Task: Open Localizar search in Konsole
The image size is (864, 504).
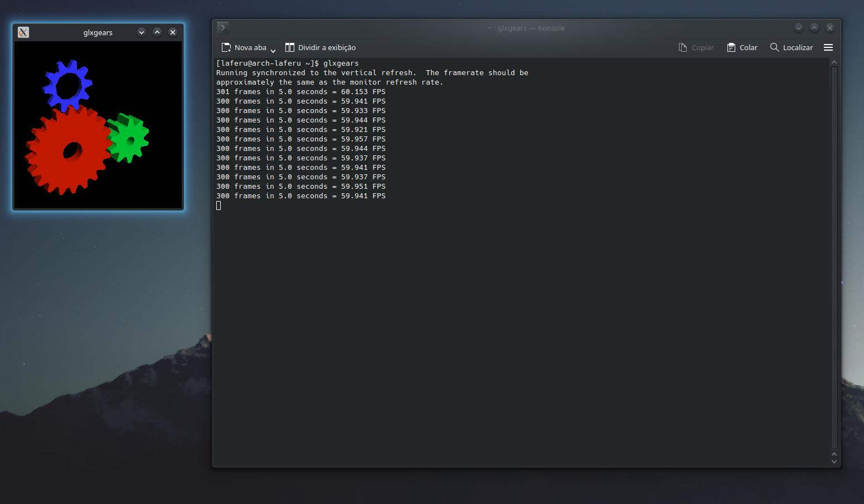Action: [792, 47]
